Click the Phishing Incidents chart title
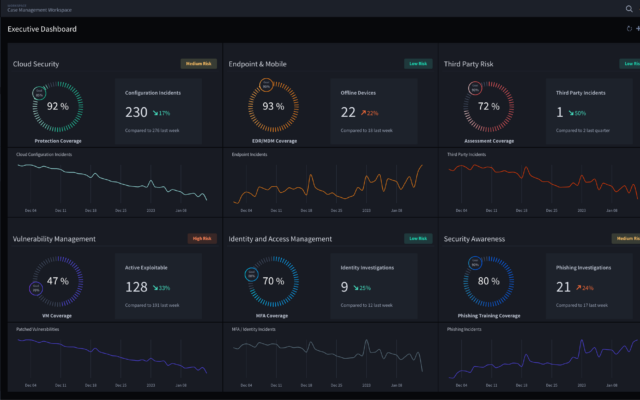Image resolution: width=640 pixels, height=400 pixels. [x=464, y=329]
